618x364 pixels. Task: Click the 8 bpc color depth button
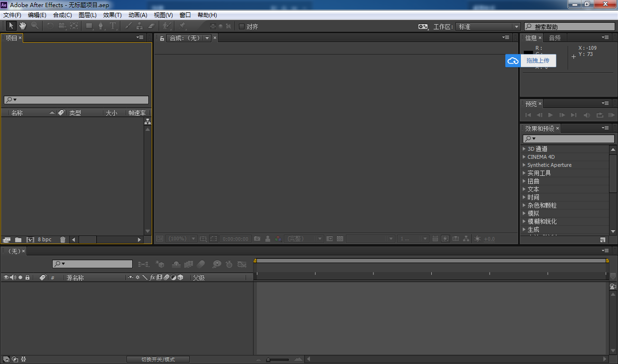coord(45,240)
